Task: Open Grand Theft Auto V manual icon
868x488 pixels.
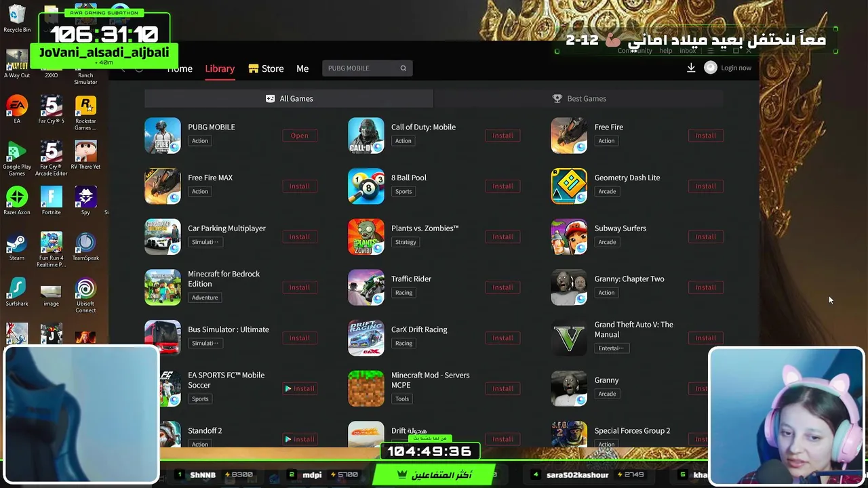Action: pos(569,338)
